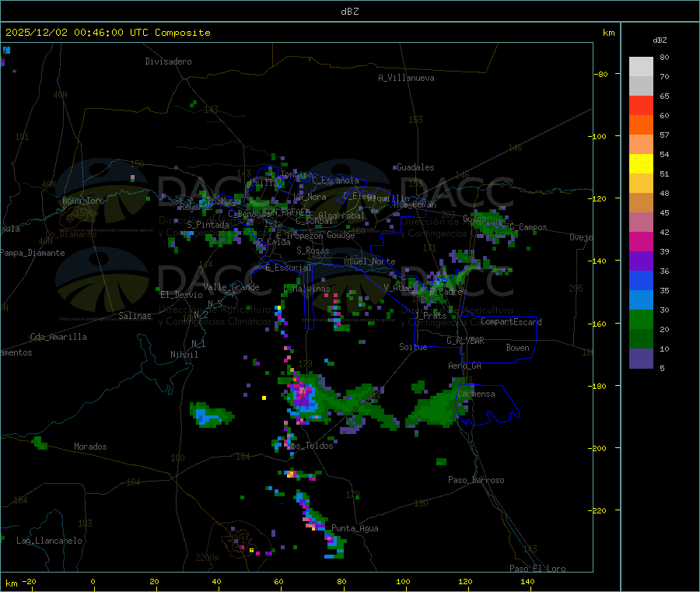The width and height of the screenshot is (700, 592).
Task: Click the 65 dBZ red color band
Action: [641, 105]
